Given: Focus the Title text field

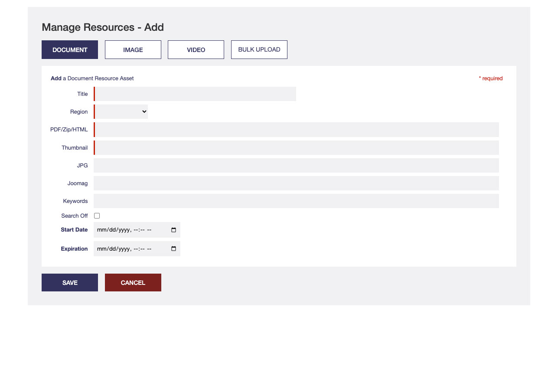Looking at the screenshot, I should coord(195,94).
